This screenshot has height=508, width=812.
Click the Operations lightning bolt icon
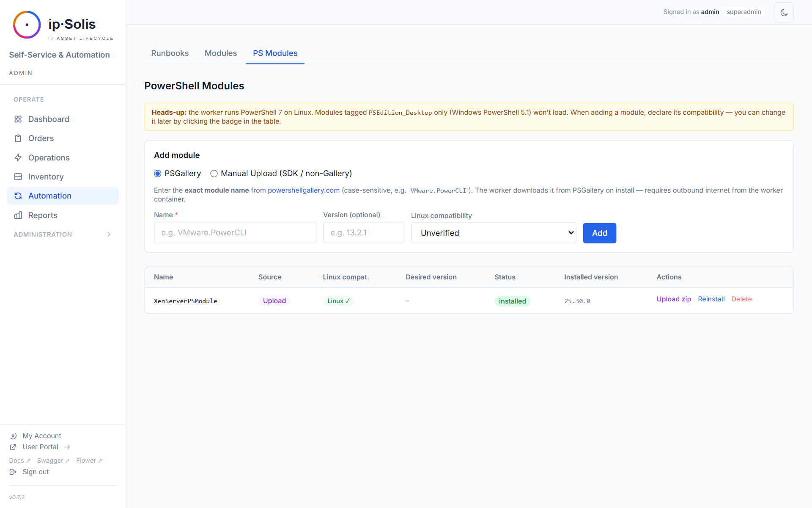coord(18,157)
